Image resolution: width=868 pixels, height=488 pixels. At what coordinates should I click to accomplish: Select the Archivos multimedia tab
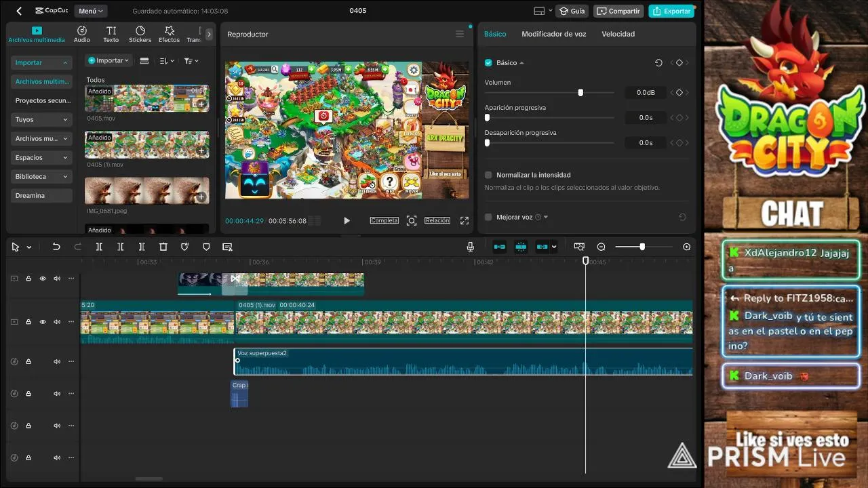click(37, 35)
